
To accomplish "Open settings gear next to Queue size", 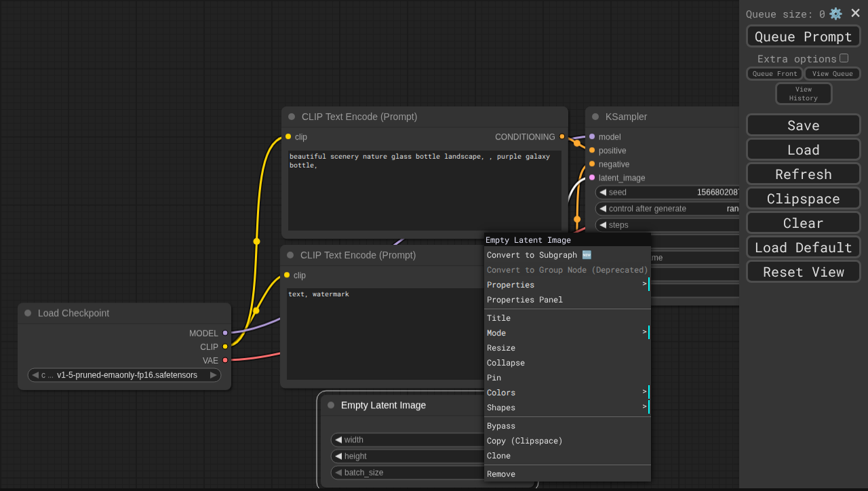I will 835,14.
